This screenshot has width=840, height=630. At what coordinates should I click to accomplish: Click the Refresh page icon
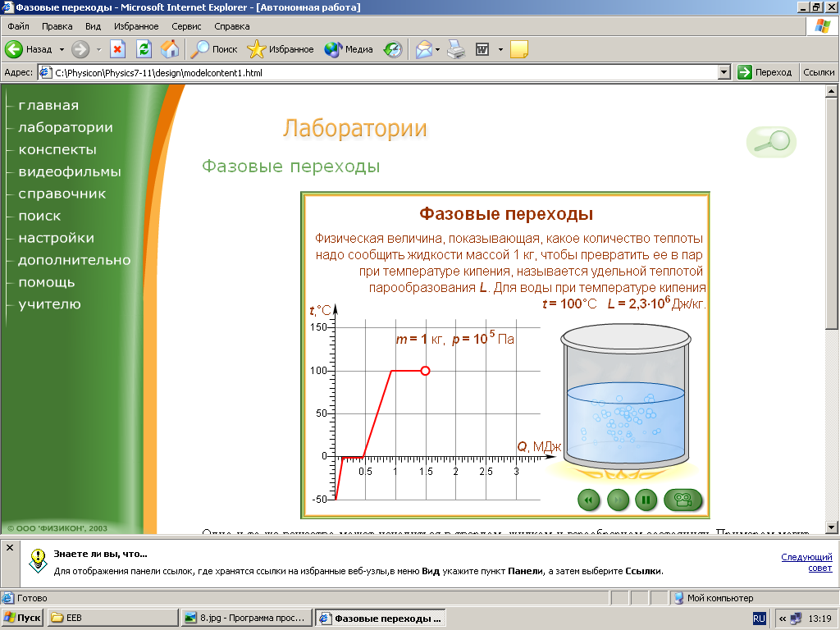[144, 49]
